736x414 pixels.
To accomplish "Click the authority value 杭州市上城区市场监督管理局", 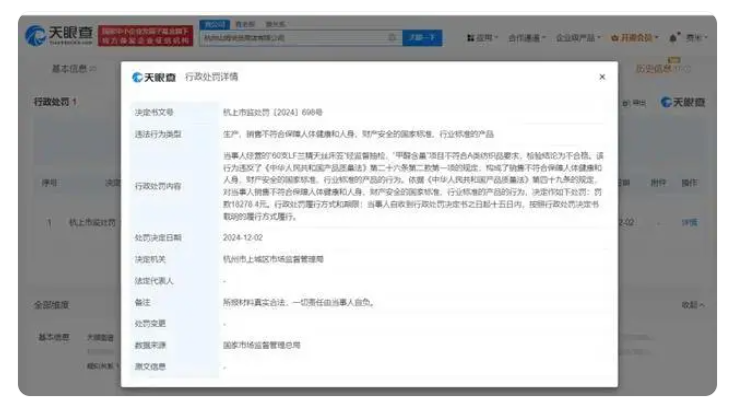I will [x=273, y=259].
